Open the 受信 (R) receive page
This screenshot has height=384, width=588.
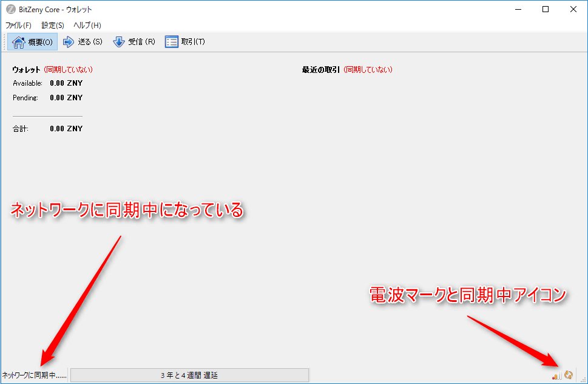coord(134,42)
